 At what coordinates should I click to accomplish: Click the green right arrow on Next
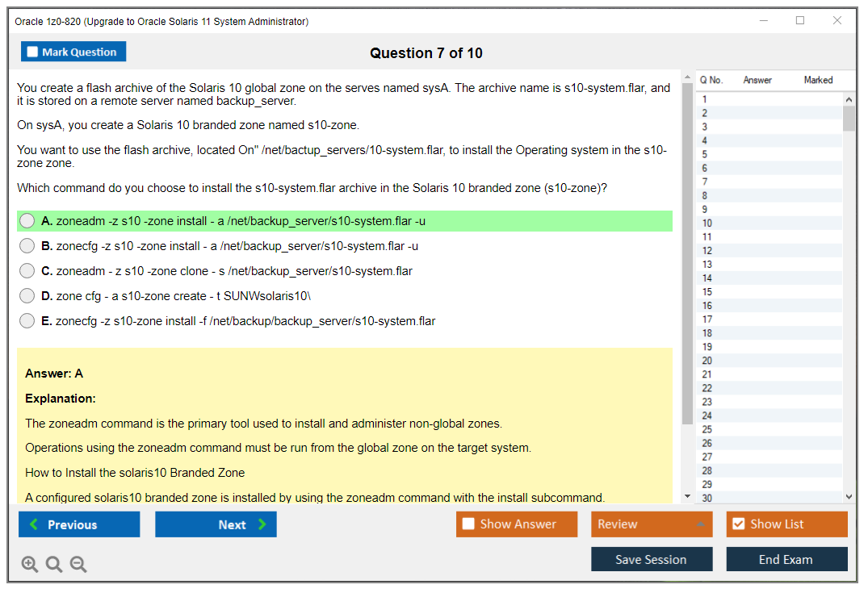pos(262,524)
